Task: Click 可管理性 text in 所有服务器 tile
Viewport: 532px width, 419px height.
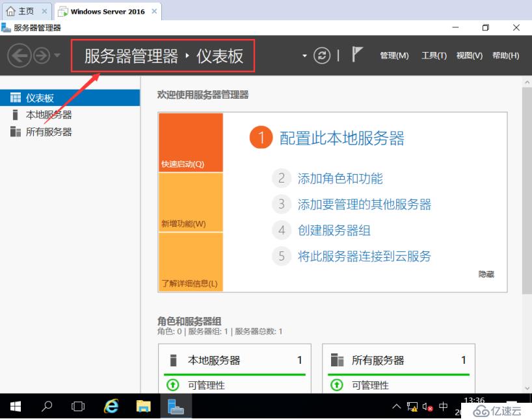Action: (370, 385)
